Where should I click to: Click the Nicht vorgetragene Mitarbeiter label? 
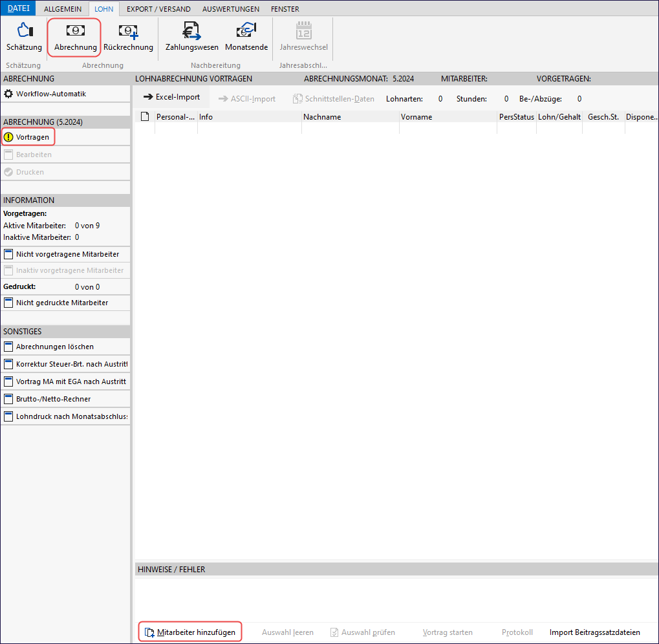(x=68, y=254)
